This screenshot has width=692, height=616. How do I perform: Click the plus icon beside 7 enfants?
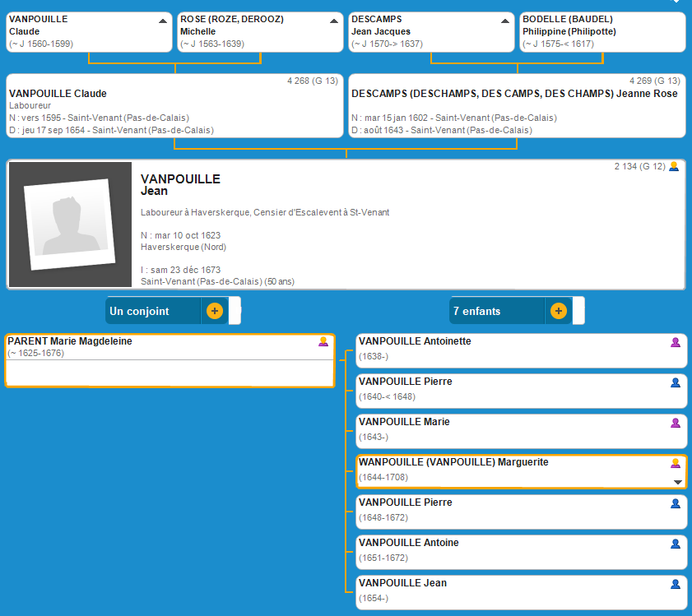pyautogui.click(x=559, y=311)
